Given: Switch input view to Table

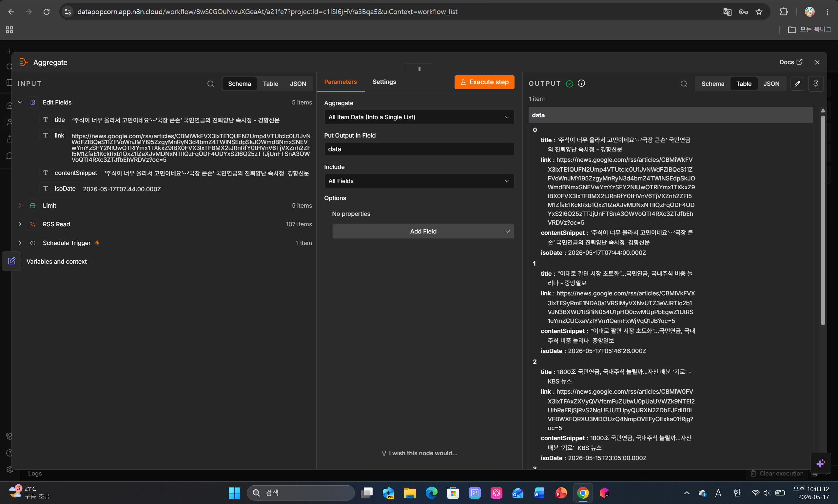Looking at the screenshot, I should [x=270, y=84].
